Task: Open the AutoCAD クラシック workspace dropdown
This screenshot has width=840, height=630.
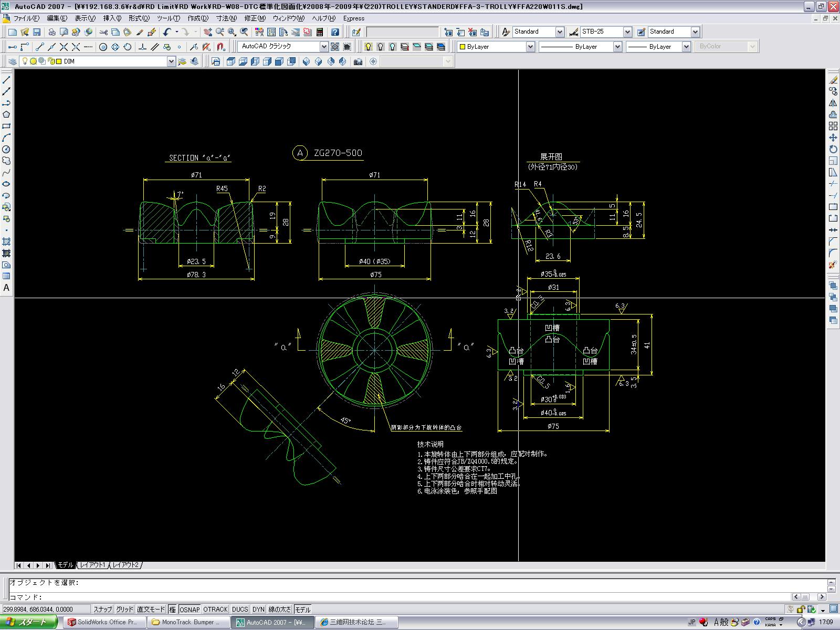Action: point(324,47)
